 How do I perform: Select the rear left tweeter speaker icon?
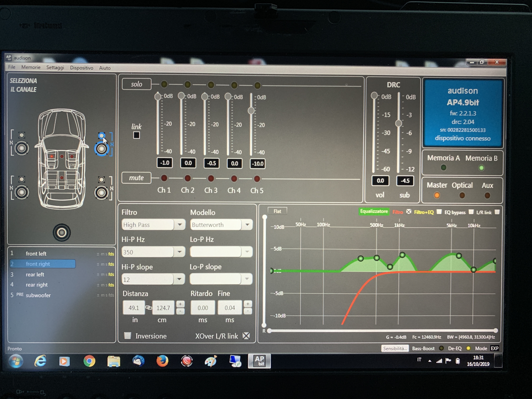coord(22,179)
